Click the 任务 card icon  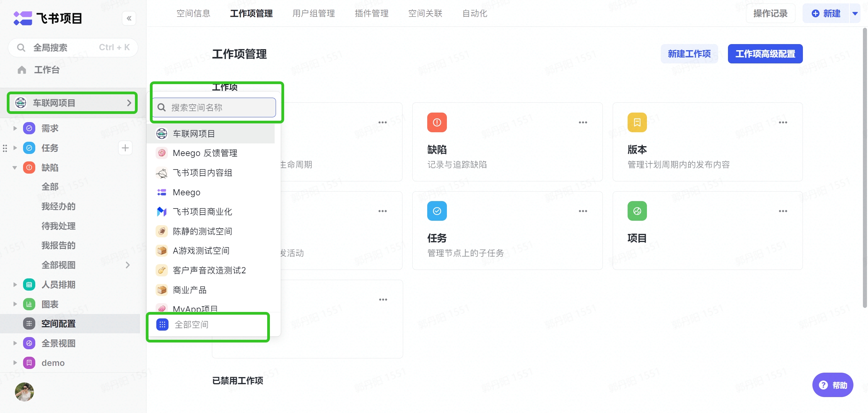[437, 211]
